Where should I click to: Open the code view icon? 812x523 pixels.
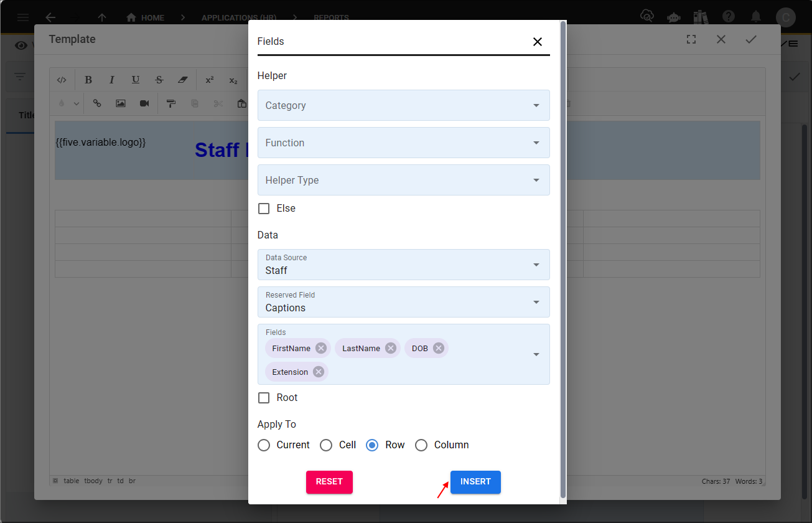click(x=62, y=80)
